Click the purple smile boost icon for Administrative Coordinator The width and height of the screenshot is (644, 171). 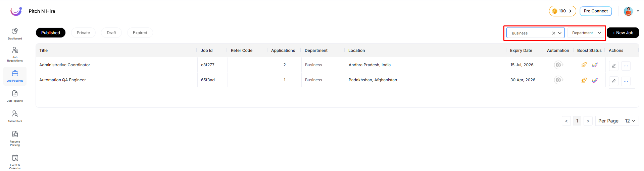(595, 65)
